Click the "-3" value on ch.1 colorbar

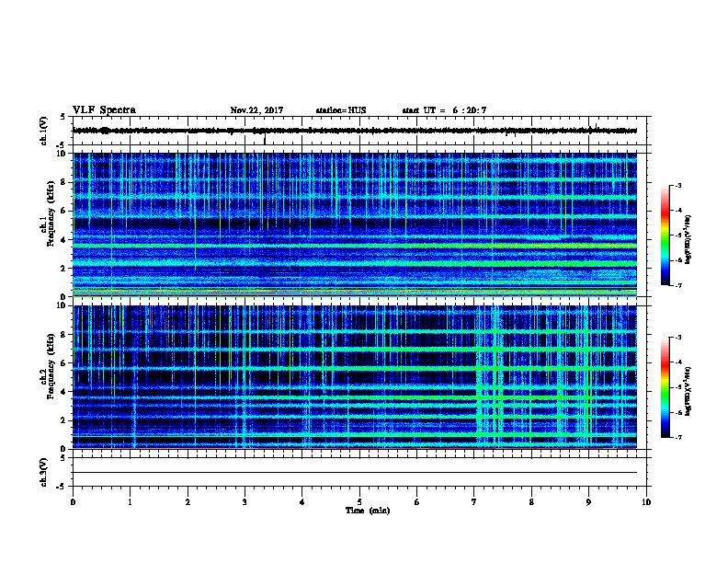pos(678,185)
